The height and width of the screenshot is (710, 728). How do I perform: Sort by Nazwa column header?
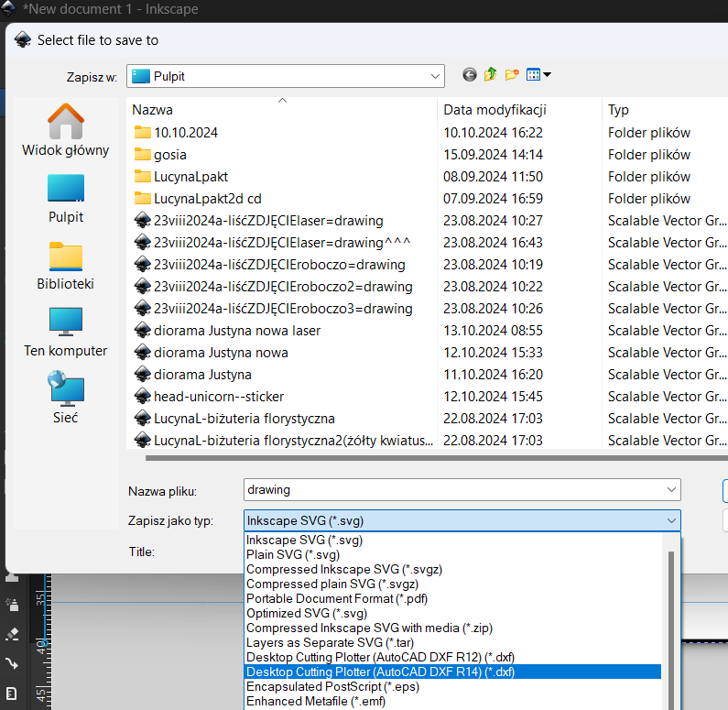point(282,110)
